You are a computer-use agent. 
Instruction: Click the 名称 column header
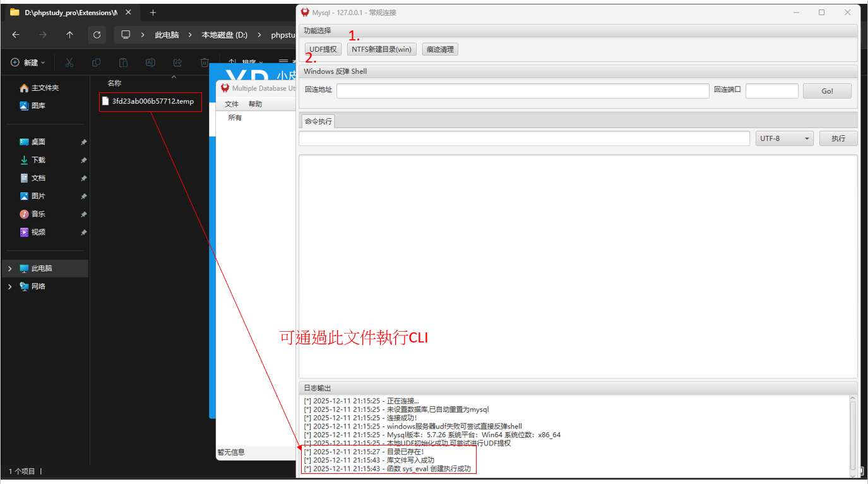pyautogui.click(x=114, y=83)
